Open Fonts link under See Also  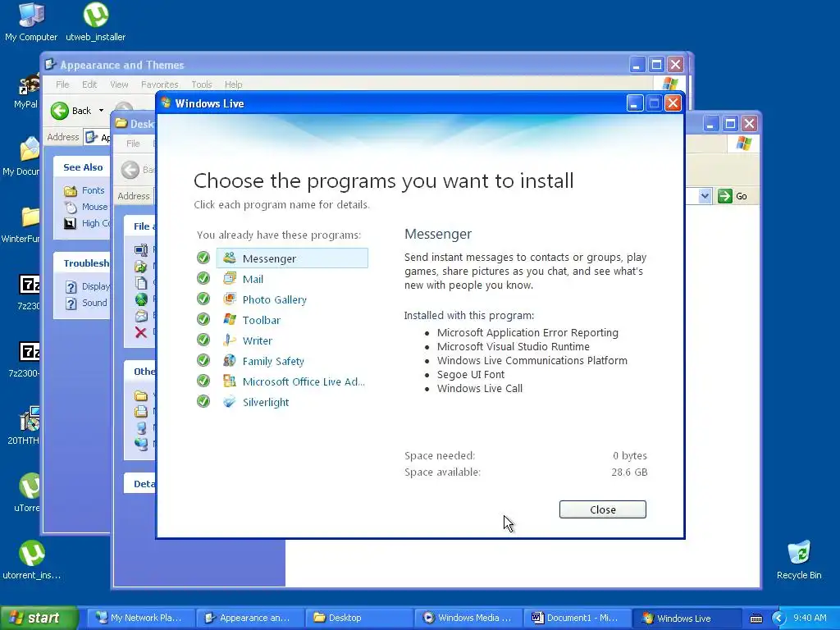[94, 190]
